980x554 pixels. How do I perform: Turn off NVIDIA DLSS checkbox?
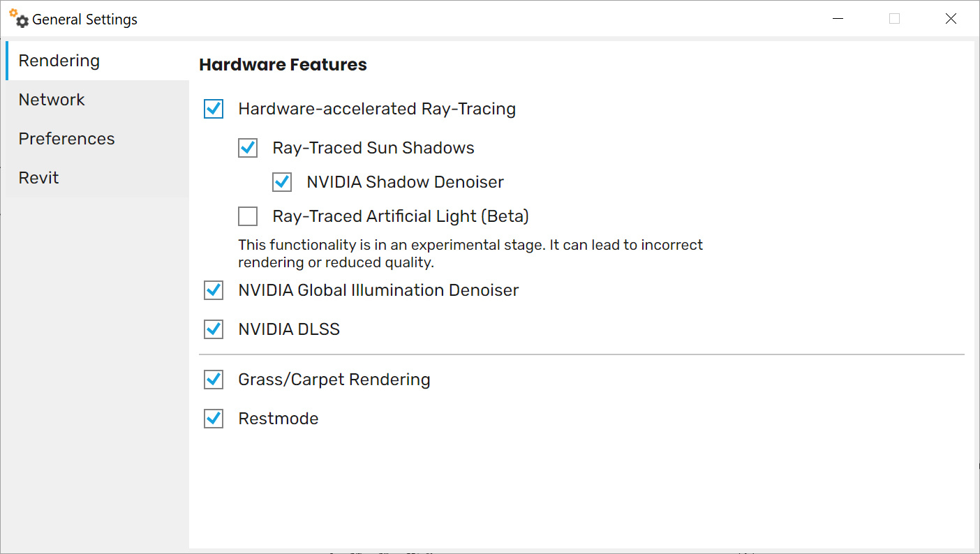(x=214, y=329)
